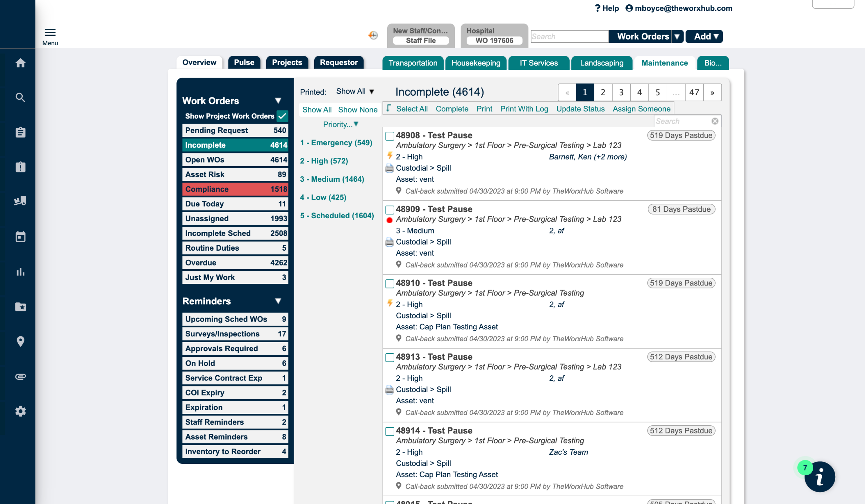
Task: Open the Pulse tab
Action: tap(244, 62)
